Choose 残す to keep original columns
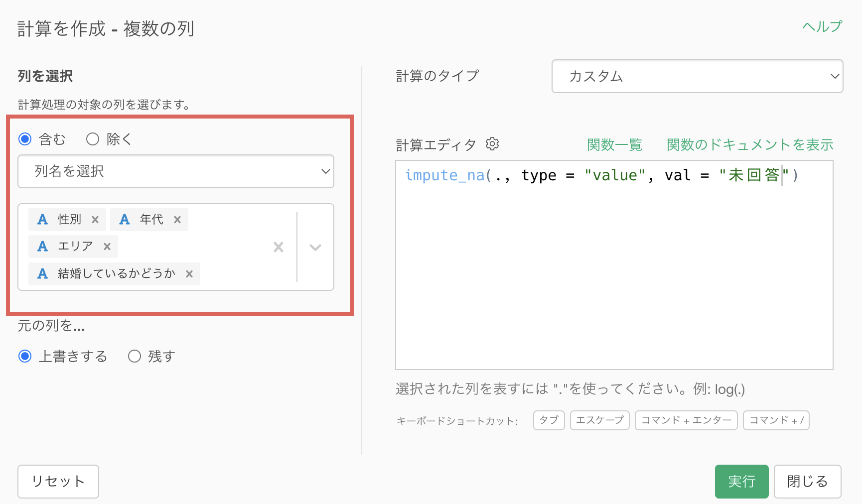This screenshot has height=504, width=862. pos(135,356)
